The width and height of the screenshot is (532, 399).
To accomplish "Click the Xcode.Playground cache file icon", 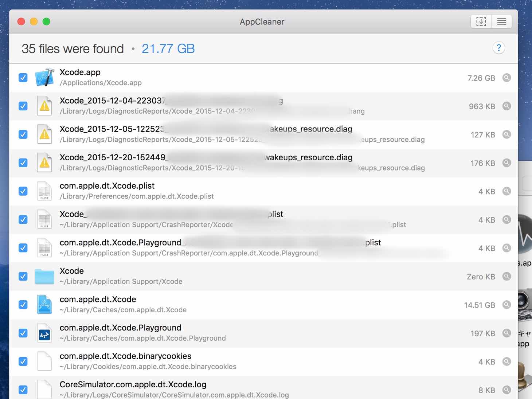I will coord(44,333).
